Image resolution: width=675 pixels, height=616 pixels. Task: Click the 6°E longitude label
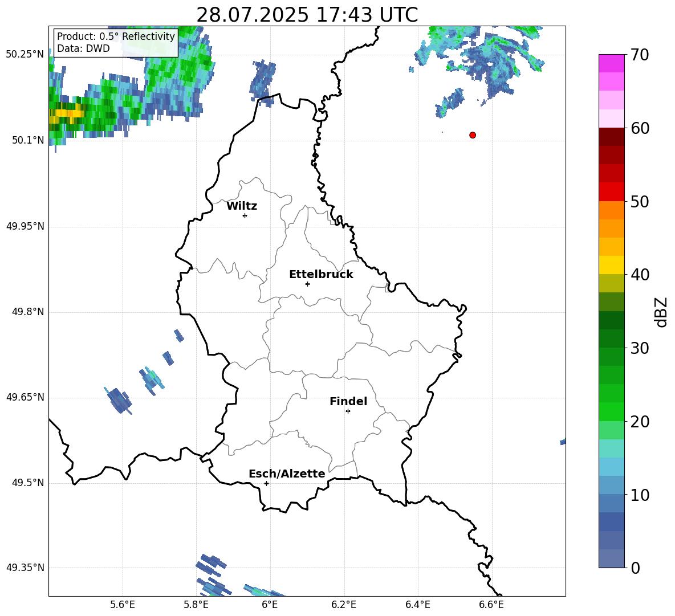click(x=270, y=605)
